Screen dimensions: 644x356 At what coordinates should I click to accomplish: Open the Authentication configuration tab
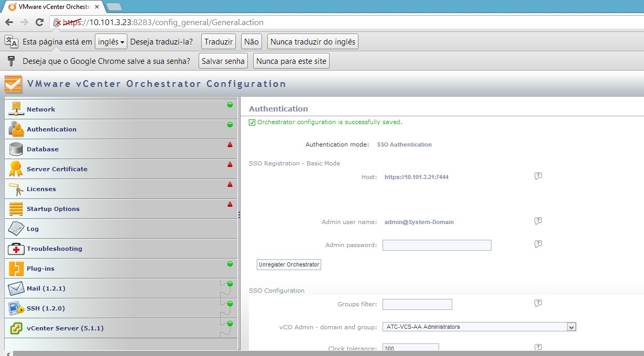(51, 129)
